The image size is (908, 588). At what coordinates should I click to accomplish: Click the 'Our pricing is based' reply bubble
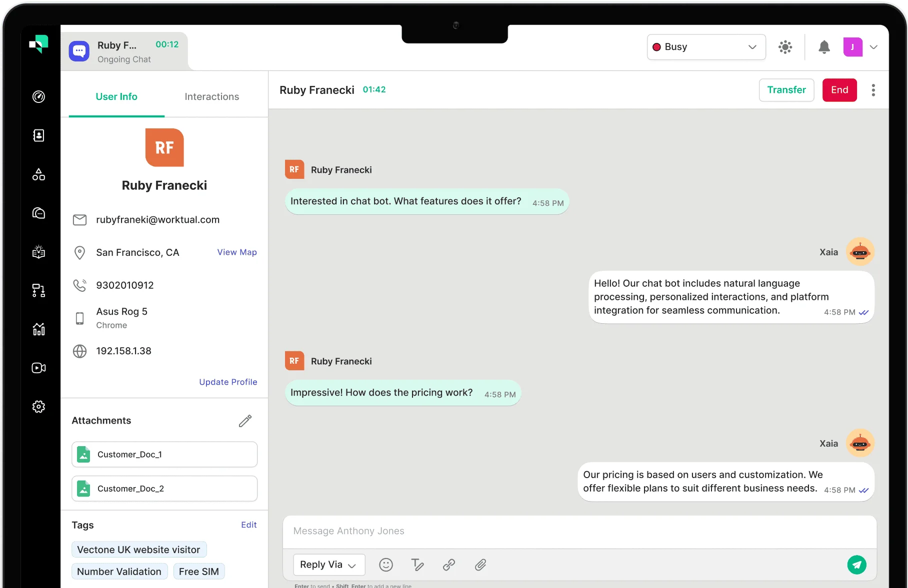(x=726, y=482)
